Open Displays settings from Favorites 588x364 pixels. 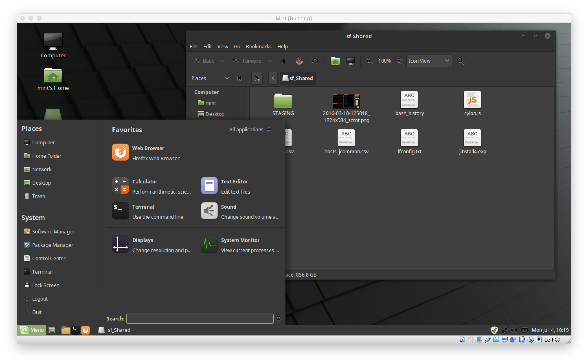(152, 245)
